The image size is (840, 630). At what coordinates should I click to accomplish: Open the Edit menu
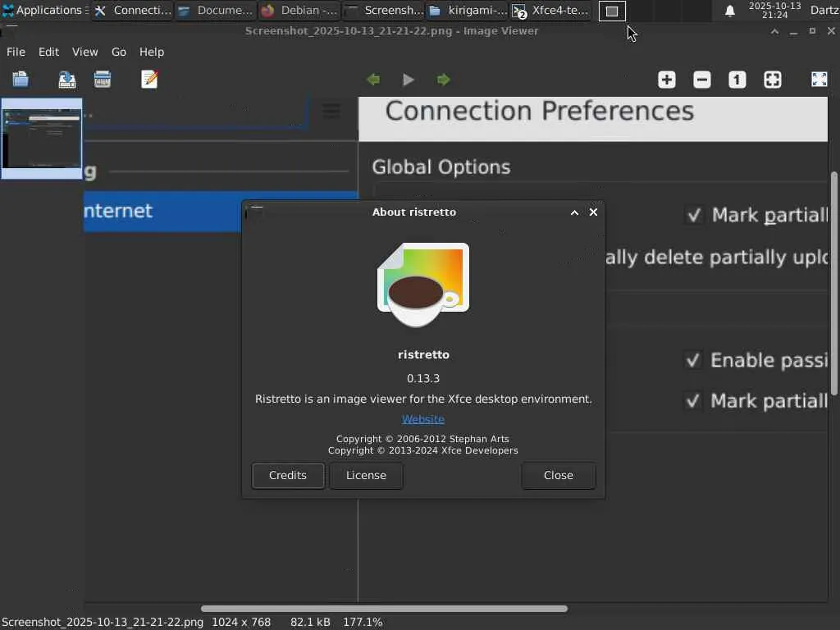click(x=48, y=52)
